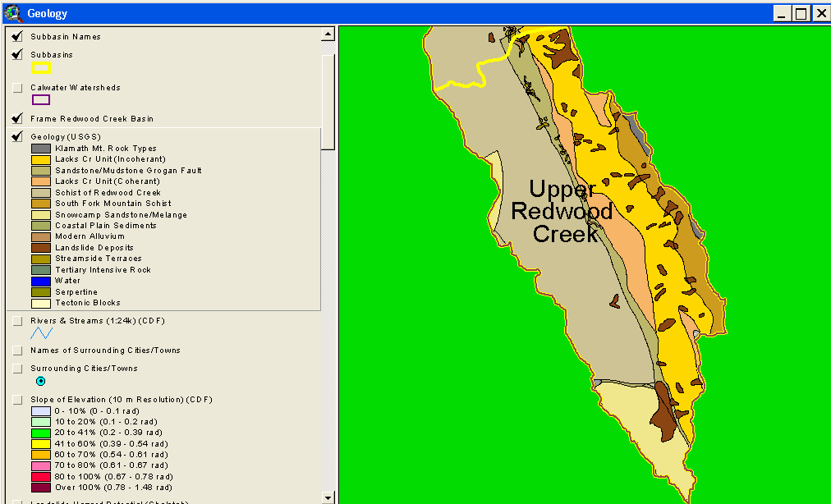831x504 pixels.
Task: Select the Geology (USGS) layer name
Action: 66,137
